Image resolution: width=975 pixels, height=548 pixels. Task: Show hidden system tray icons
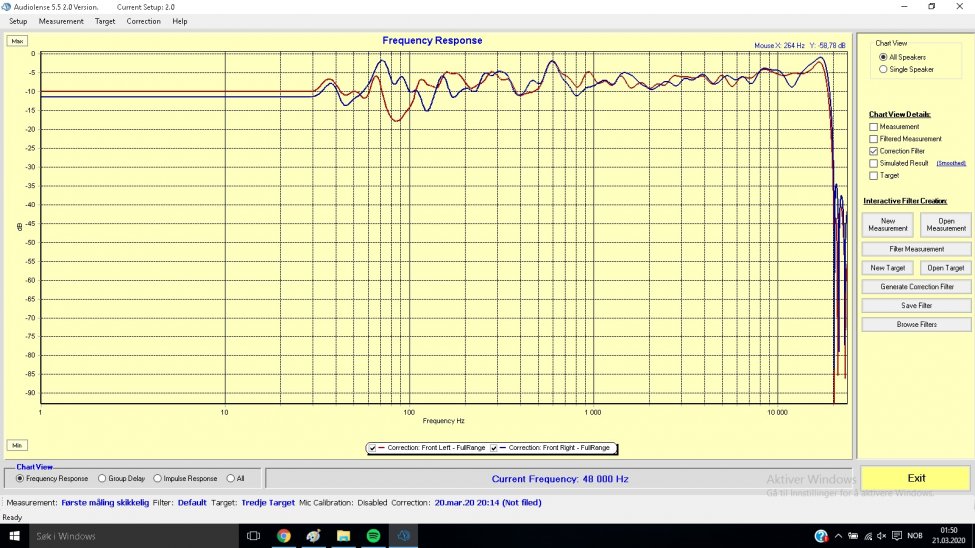tap(838, 536)
